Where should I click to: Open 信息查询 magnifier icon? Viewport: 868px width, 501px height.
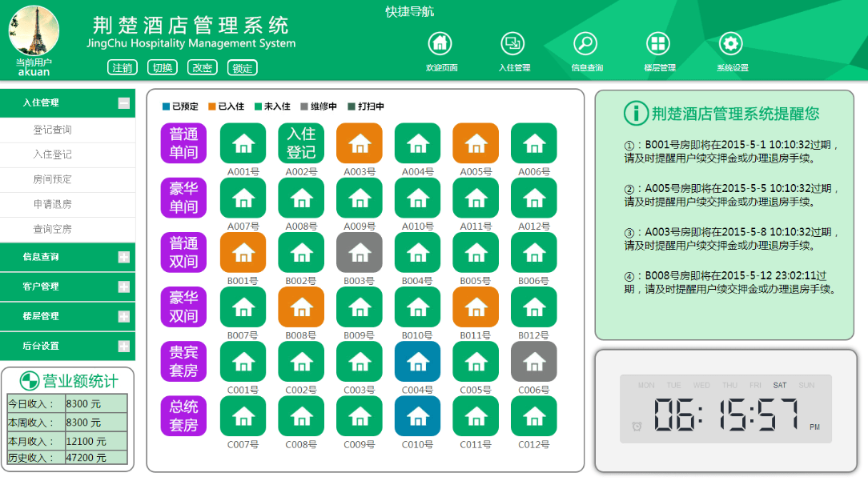pos(585,43)
